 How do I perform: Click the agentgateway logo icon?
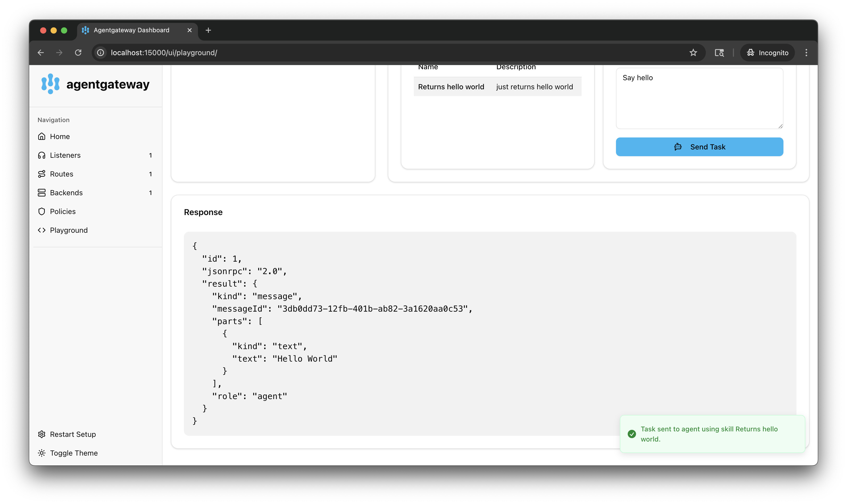coord(50,84)
